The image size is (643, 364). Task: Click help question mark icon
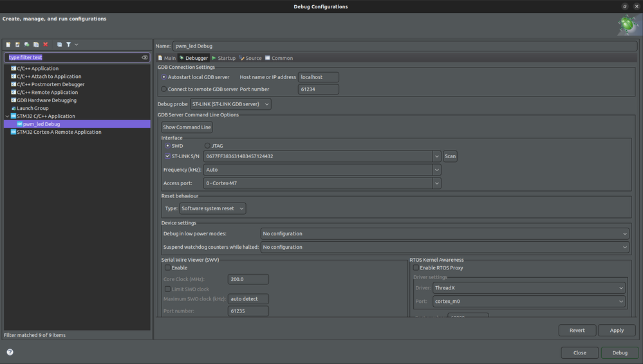pyautogui.click(x=10, y=352)
